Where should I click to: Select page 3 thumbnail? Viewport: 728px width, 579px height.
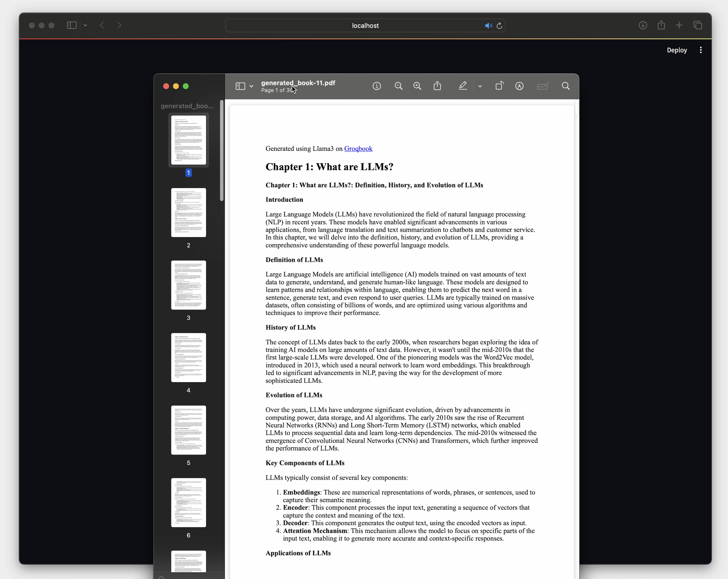pyautogui.click(x=188, y=285)
